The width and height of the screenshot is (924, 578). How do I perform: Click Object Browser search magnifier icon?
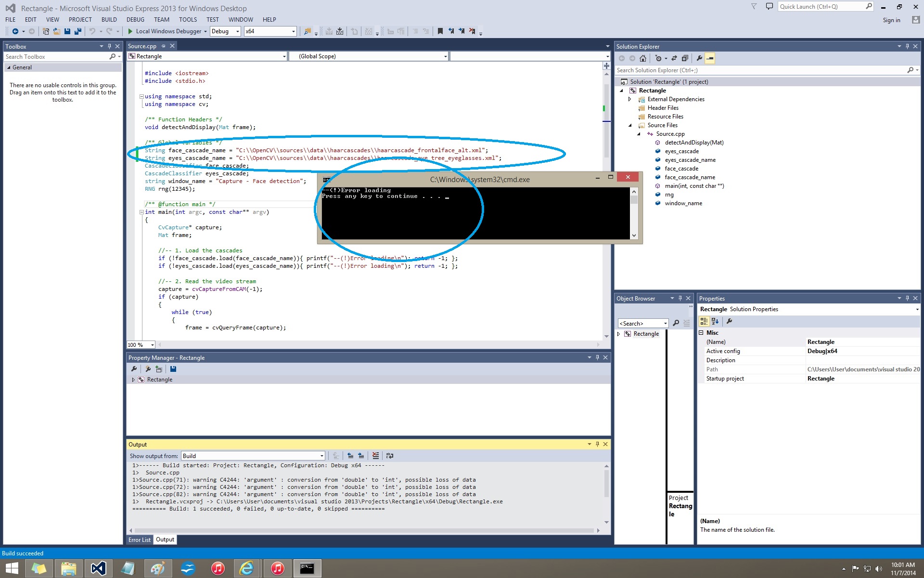pyautogui.click(x=676, y=323)
